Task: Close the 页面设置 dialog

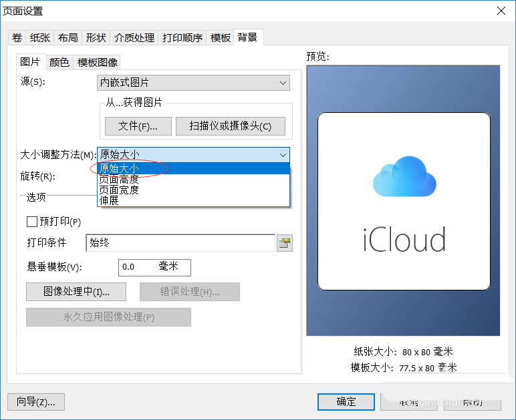Action: point(501,11)
